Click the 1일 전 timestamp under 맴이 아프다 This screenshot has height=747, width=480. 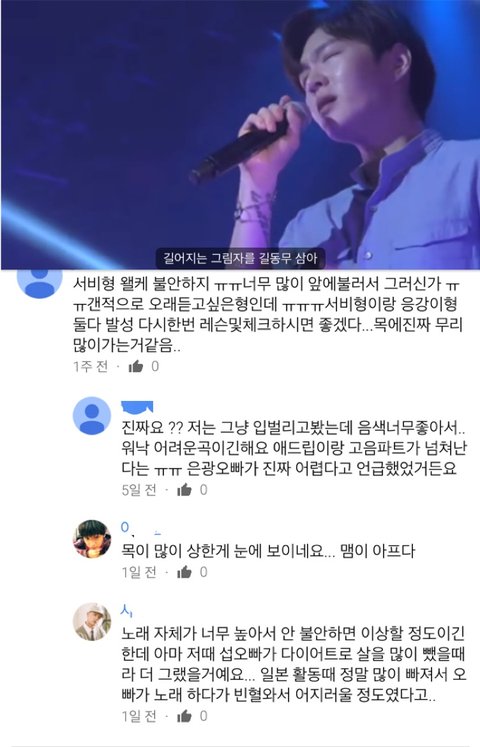(x=139, y=572)
